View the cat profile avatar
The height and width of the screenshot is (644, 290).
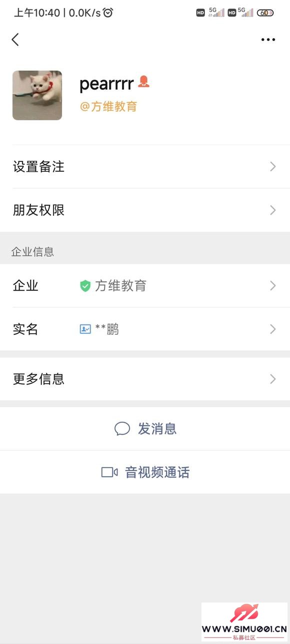37,95
